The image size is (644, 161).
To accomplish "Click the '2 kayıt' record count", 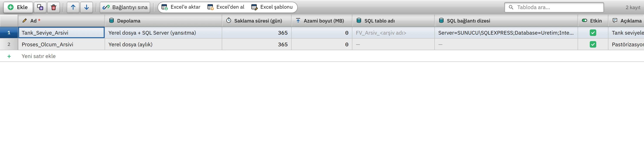I will (x=633, y=7).
